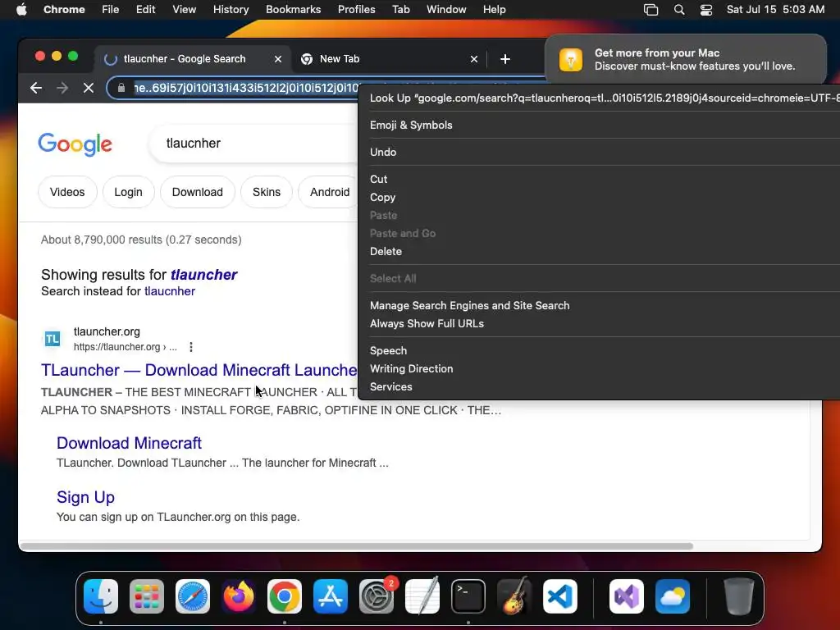Viewport: 840px width, 630px height.
Task: Open Visual Studio from the dock
Action: 627,596
